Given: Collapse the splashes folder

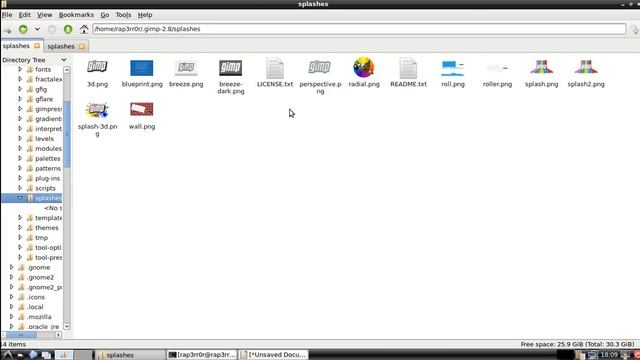Looking at the screenshot, I should [20, 198].
